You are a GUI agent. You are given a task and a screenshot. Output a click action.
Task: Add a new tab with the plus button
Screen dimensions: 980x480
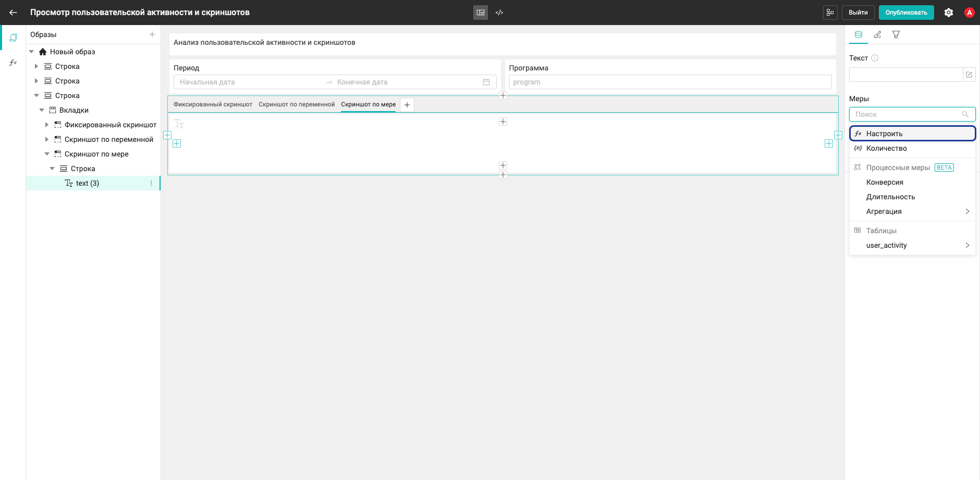pos(407,105)
